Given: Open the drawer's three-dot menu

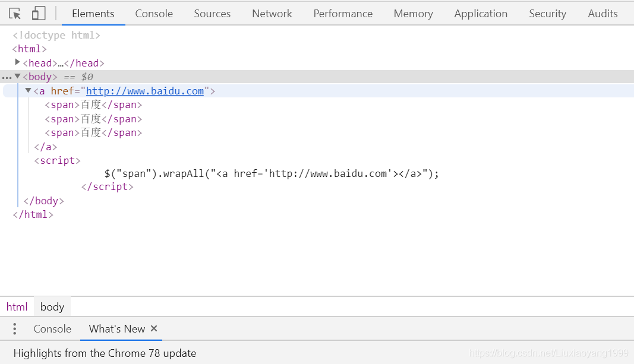Looking at the screenshot, I should click(14, 329).
